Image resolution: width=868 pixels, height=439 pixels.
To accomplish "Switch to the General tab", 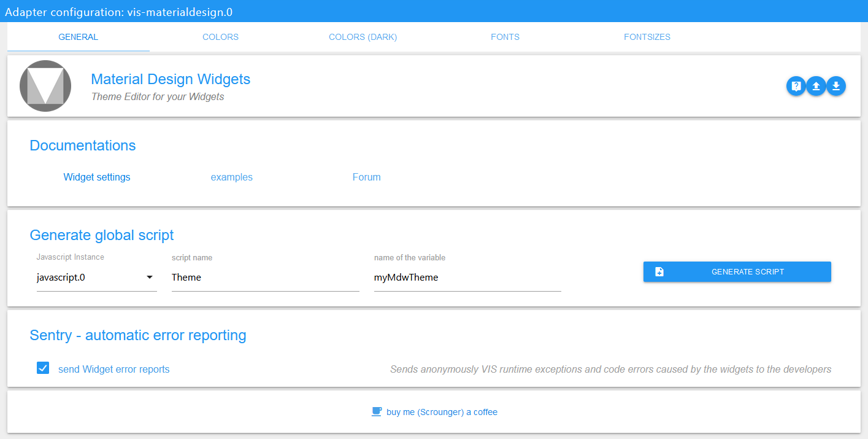I will click(79, 37).
